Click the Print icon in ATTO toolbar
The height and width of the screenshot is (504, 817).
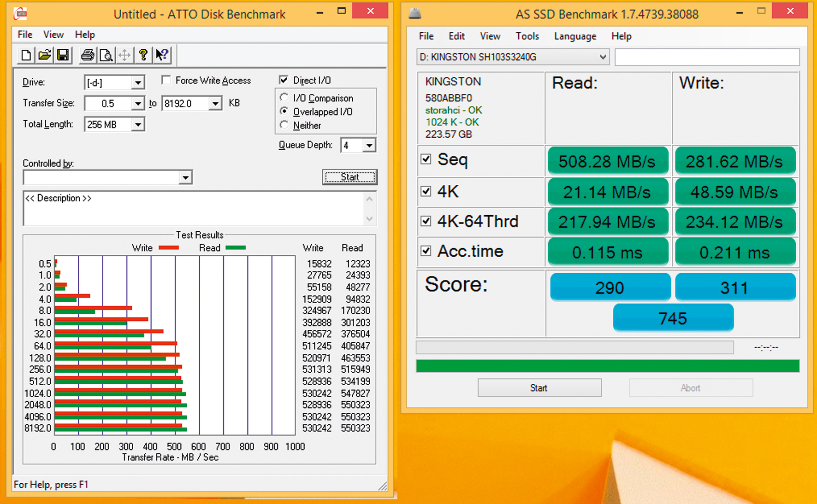click(87, 55)
